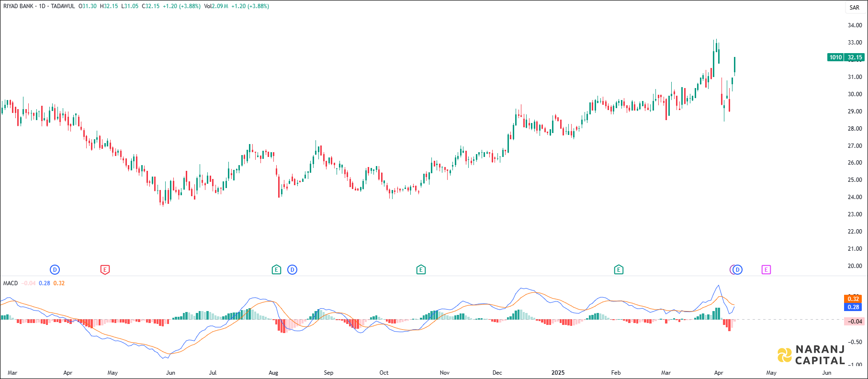Screen dimensions: 868x379
Task: Click the 20.00 price axis label
Action: click(x=855, y=266)
